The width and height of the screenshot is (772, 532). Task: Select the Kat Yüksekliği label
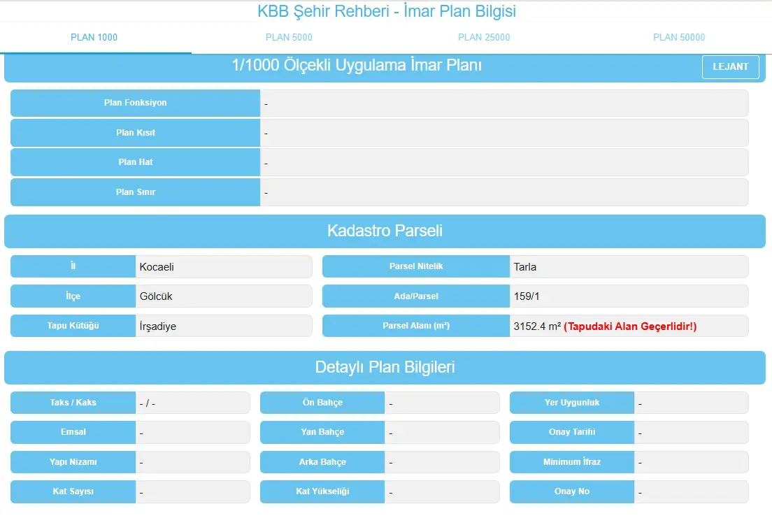(x=322, y=491)
